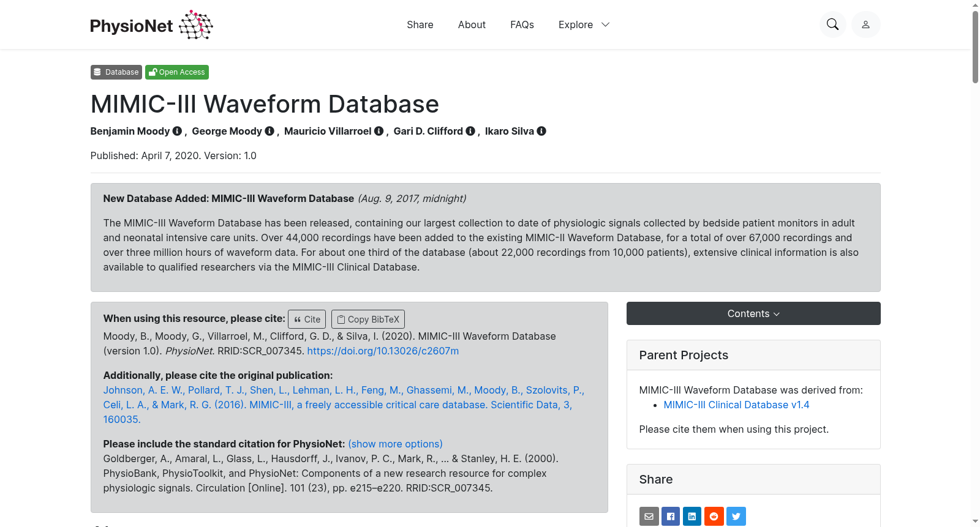Open the FAQs nav item
This screenshot has height=527, width=980.
click(522, 24)
